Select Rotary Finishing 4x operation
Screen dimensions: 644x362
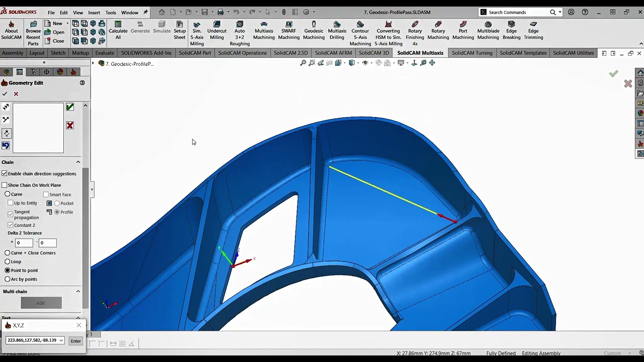[x=415, y=33]
